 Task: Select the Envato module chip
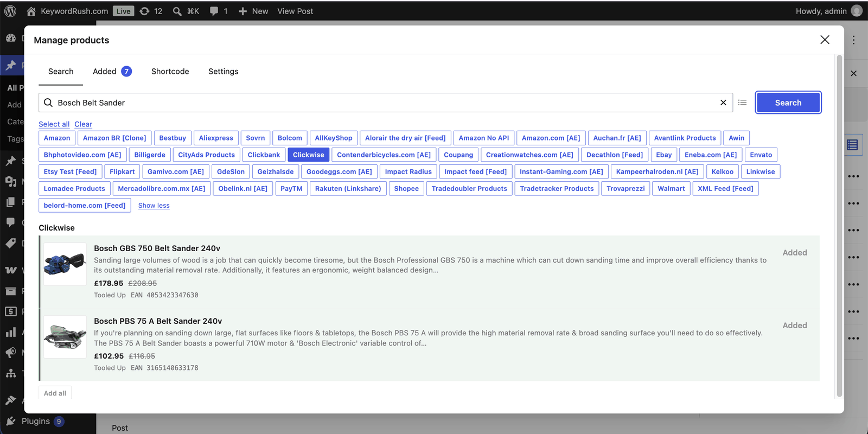(x=761, y=155)
